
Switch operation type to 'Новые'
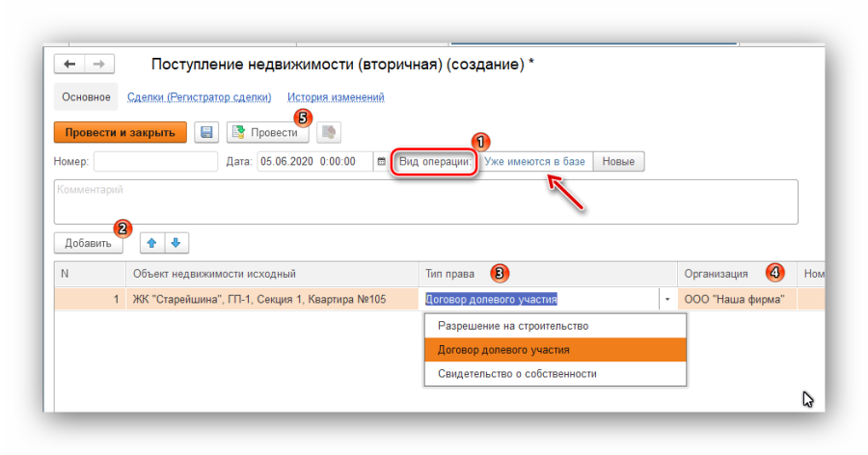click(618, 162)
